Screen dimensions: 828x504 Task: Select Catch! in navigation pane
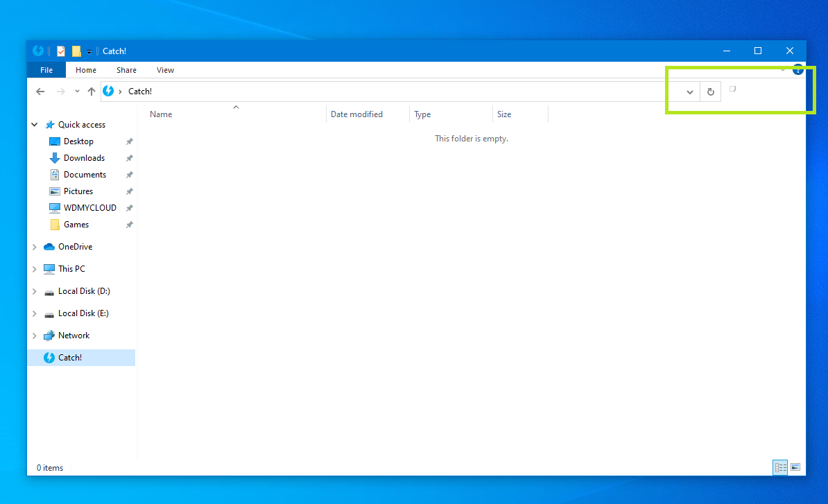pyautogui.click(x=81, y=357)
